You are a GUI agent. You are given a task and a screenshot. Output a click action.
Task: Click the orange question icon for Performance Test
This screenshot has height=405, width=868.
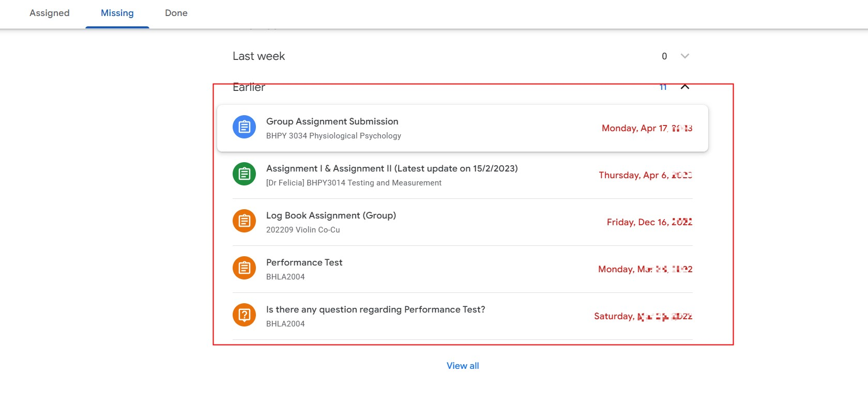(x=245, y=315)
